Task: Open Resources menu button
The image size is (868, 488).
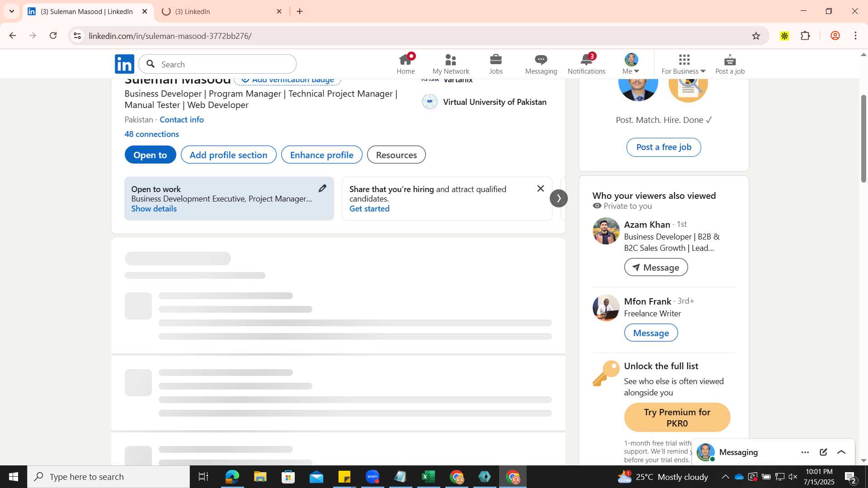Action: click(396, 155)
